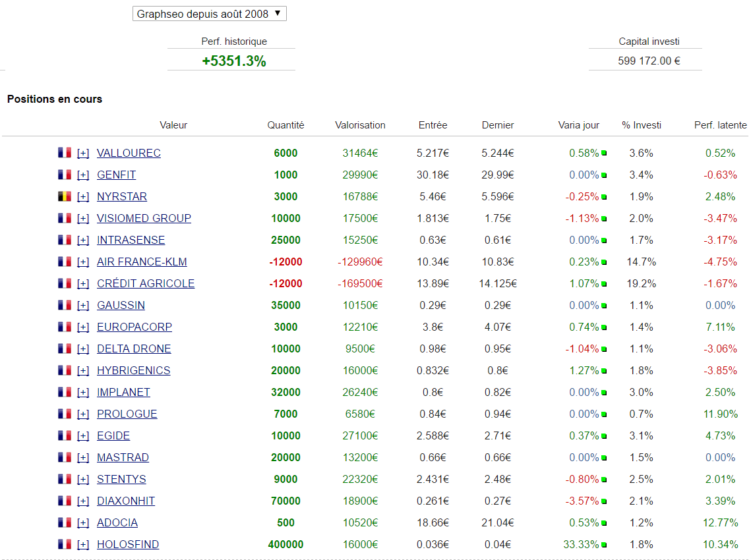Open the HYBRIGENICS stock link
749x560 pixels.
coord(133,370)
